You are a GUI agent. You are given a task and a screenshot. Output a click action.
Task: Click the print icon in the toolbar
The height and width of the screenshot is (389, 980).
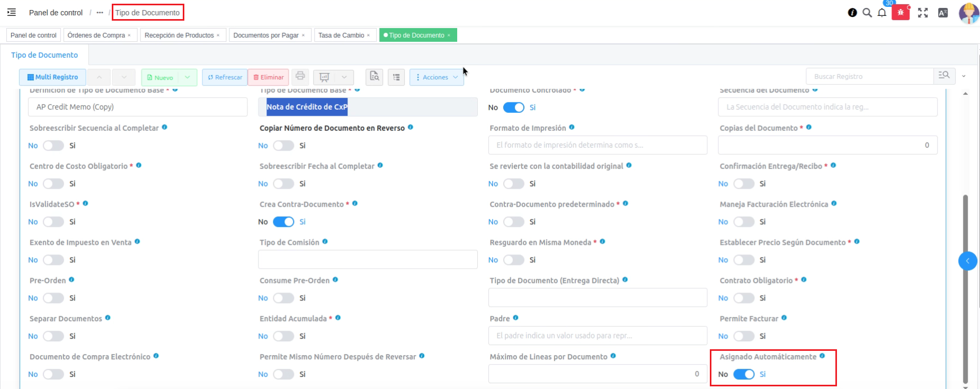(300, 76)
